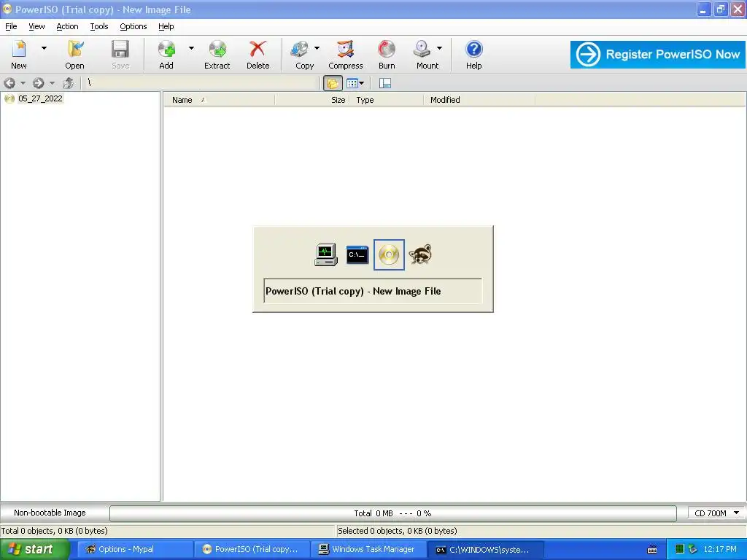The height and width of the screenshot is (560, 747).
Task: Click Total 0 objects status bar text
Action: point(54,531)
